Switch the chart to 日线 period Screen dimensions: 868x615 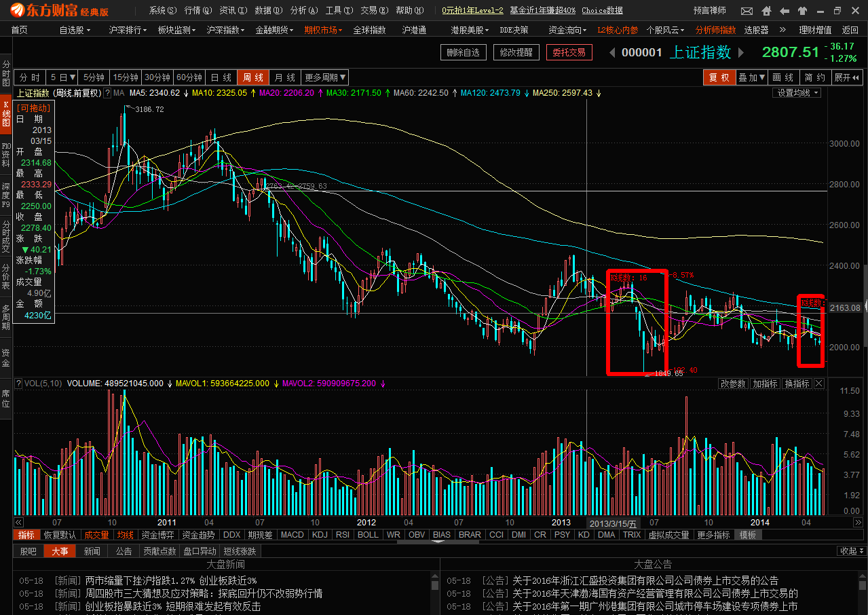point(220,77)
